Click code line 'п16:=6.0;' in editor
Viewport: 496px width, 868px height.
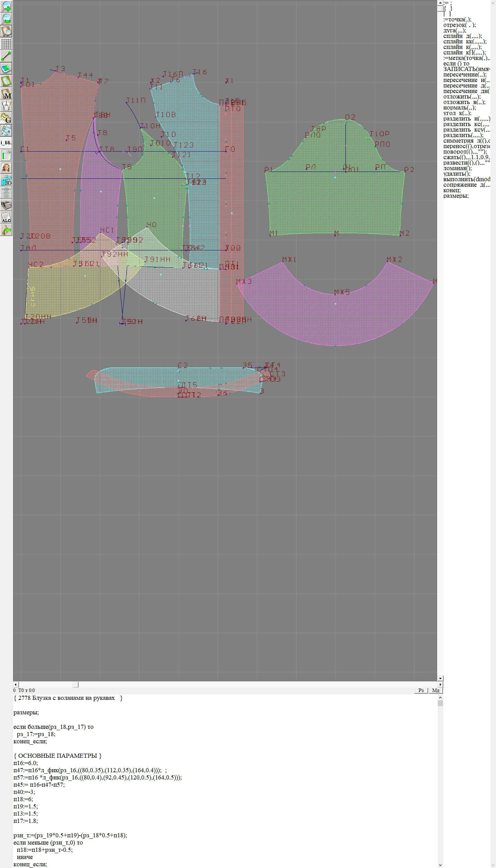pos(25,763)
